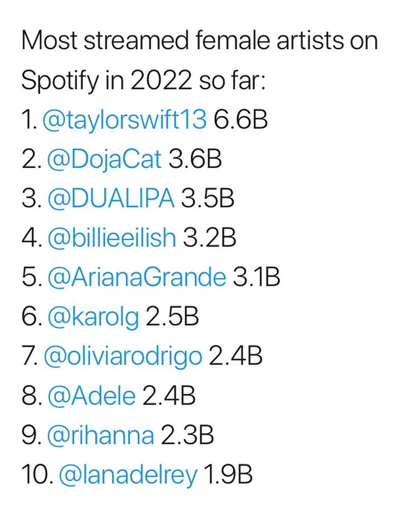Click the 3.5B stream count

point(207,199)
